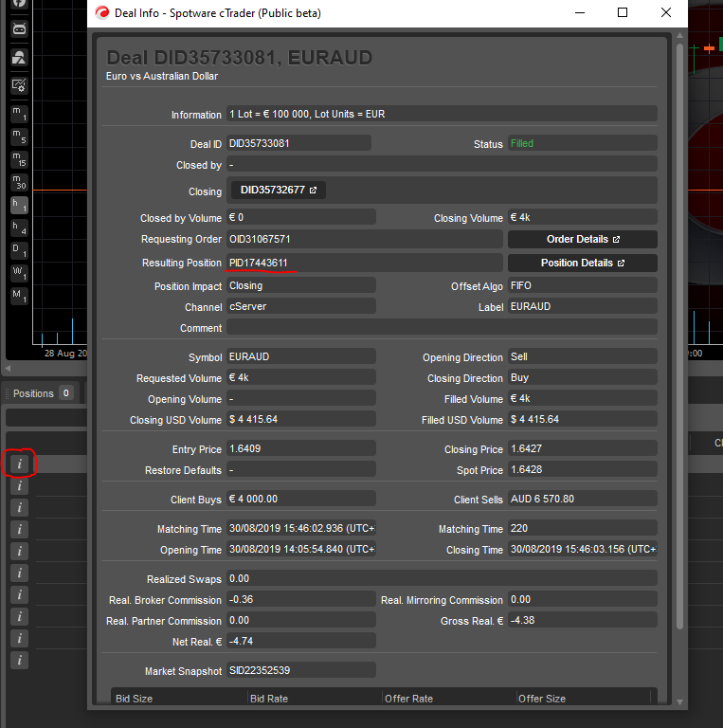Close the Deal Info window
This screenshot has height=728, width=723.
point(666,12)
